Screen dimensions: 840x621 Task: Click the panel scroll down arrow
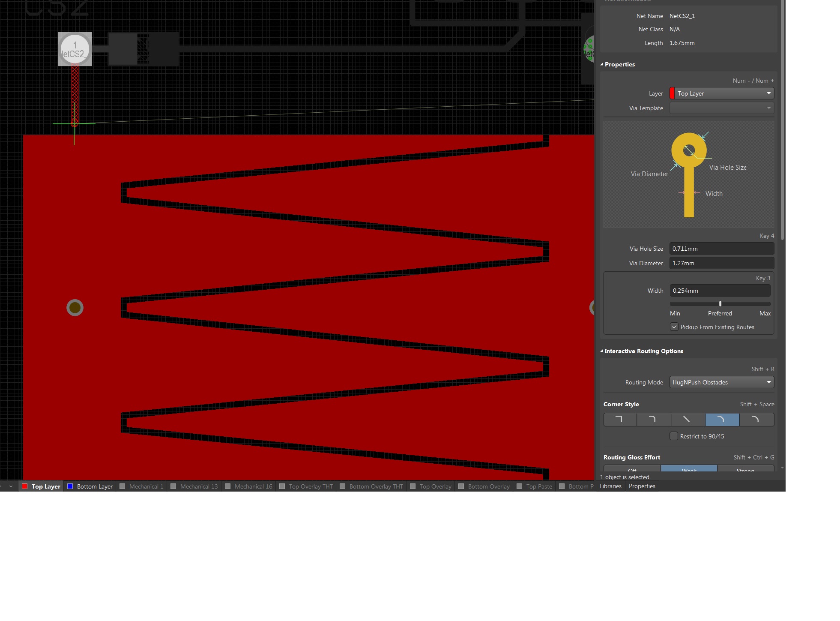783,468
